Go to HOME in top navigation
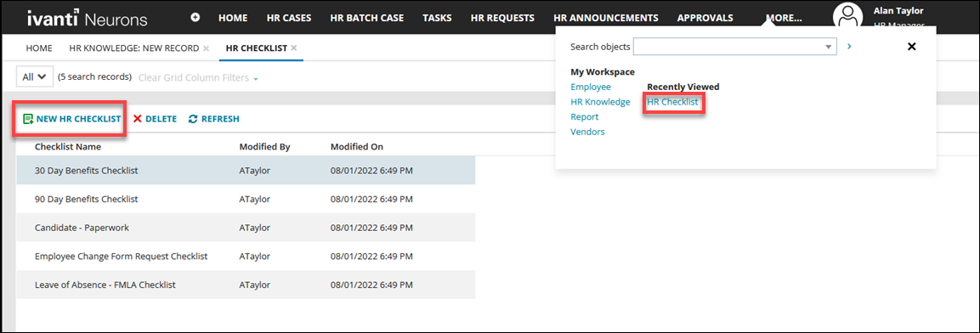The height and width of the screenshot is (333, 980). point(233,18)
